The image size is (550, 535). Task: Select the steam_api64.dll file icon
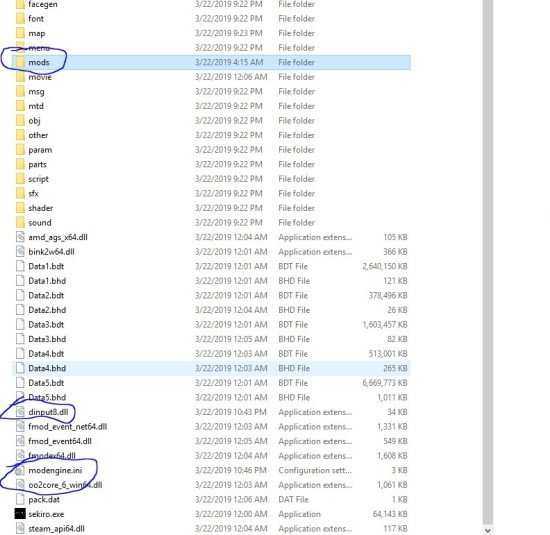(20, 528)
